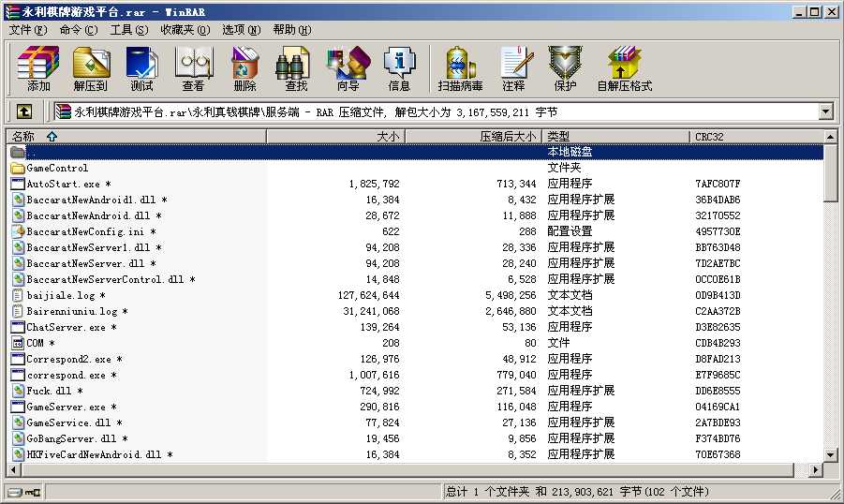Open the Tools (工具) menu
This screenshot has width=844, height=504.
click(x=129, y=30)
